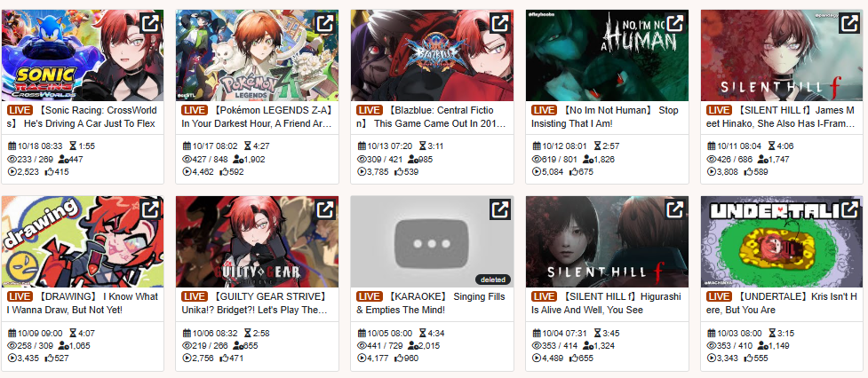
Task: Click the LIVE badge on DRAWING stream
Action: click(20, 296)
